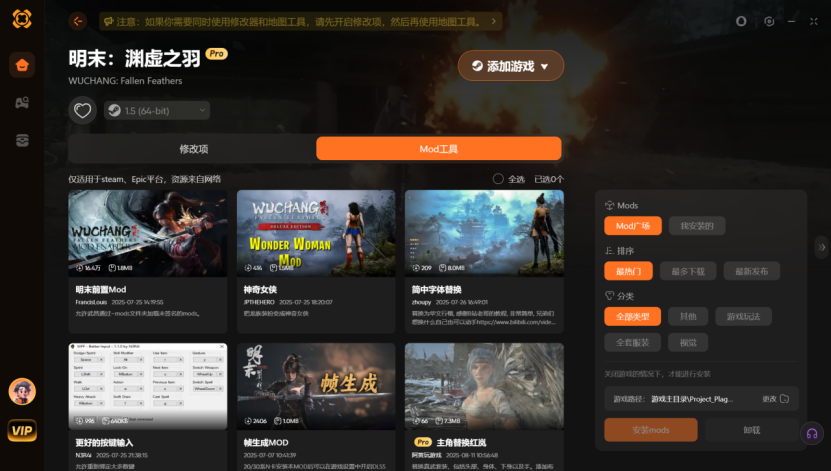Click the 明末前置Mod title text
The image size is (831, 471).
pos(101,289)
